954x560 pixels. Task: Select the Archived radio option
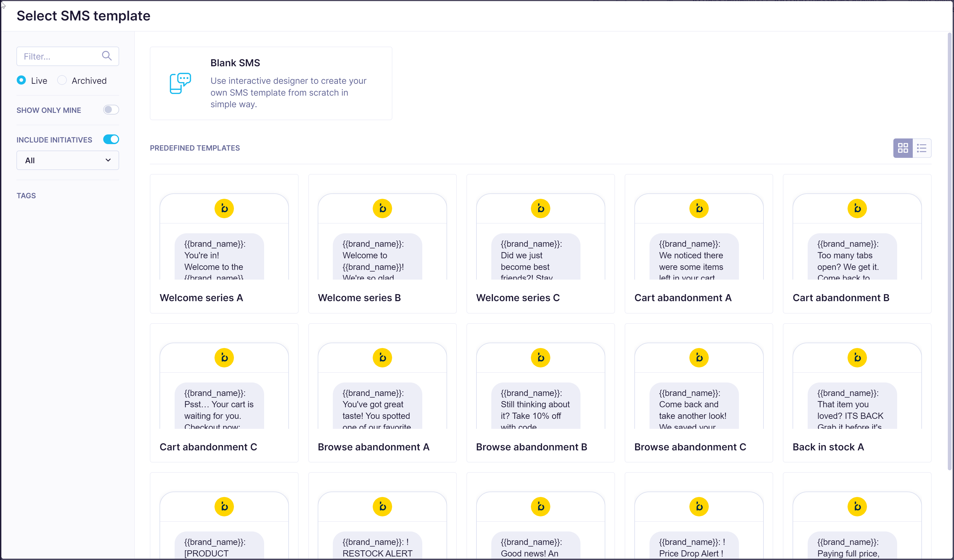coord(62,80)
